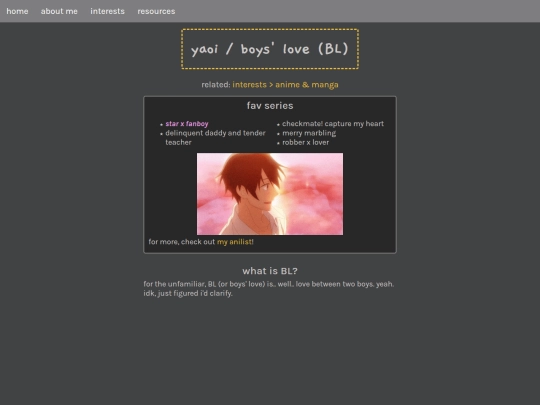Select 'delinquent daddy and tender teacher' list item
Viewport: 540px width, 405px height.
[215, 138]
